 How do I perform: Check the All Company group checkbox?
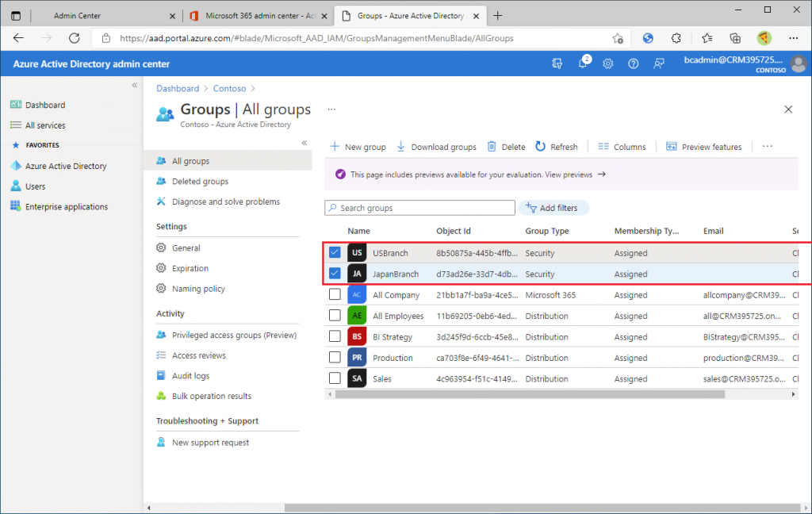pyautogui.click(x=335, y=294)
